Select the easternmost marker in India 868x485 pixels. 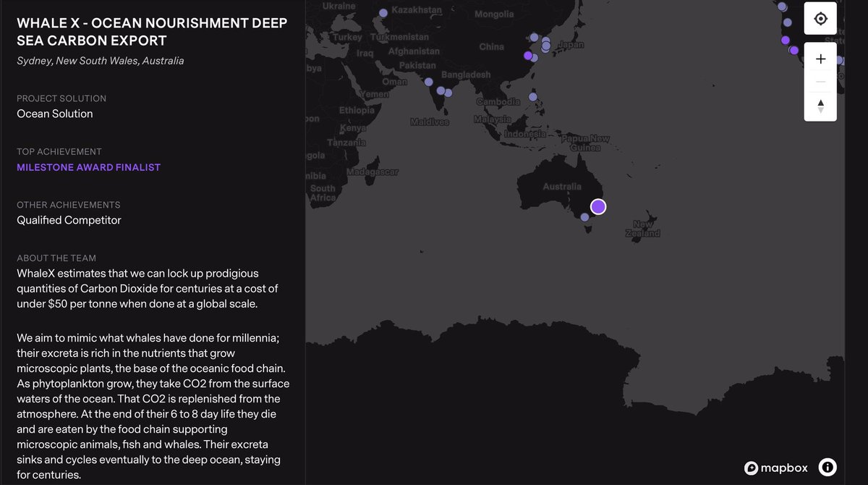click(x=448, y=93)
